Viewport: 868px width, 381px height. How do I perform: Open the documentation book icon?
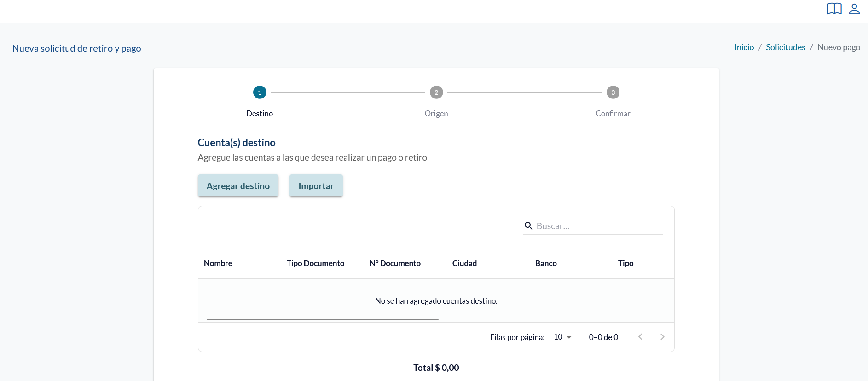(x=834, y=9)
